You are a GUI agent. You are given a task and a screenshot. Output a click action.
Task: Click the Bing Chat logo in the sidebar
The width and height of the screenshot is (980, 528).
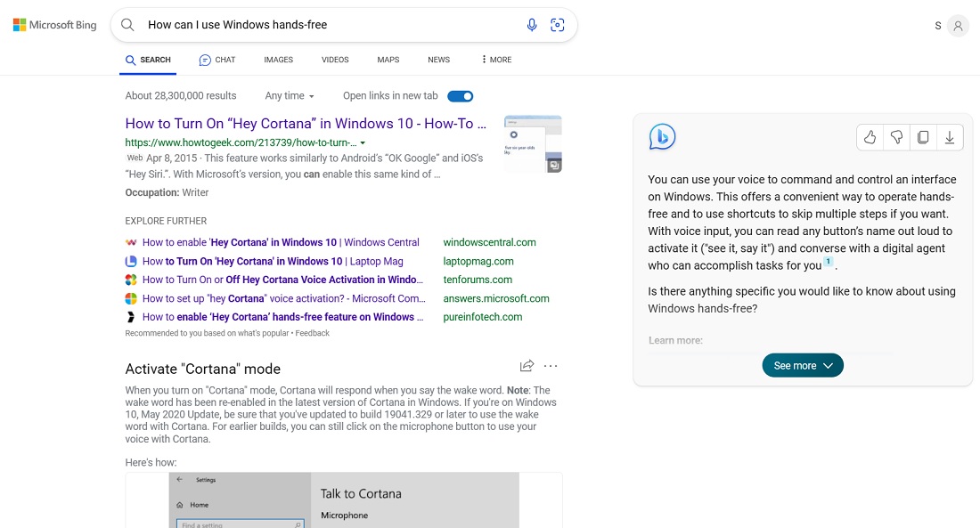pos(661,136)
